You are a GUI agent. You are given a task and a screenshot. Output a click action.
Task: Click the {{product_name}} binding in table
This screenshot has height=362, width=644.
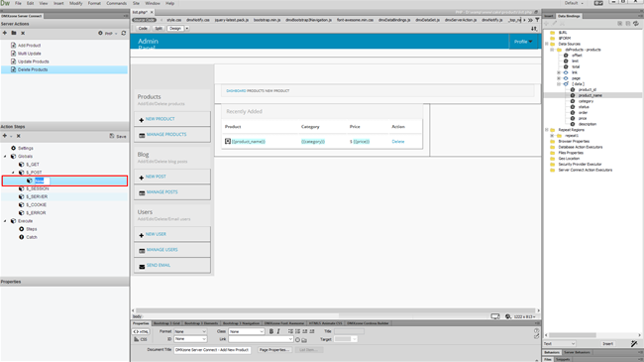(x=249, y=142)
